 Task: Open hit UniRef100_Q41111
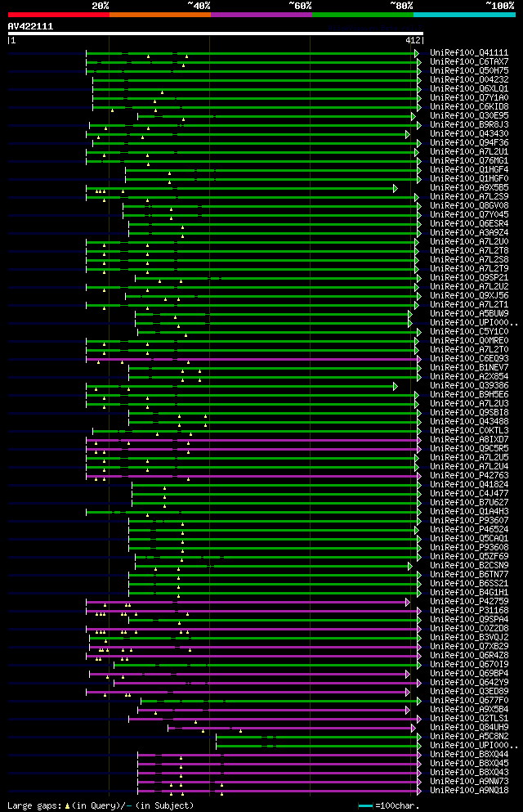click(x=469, y=53)
